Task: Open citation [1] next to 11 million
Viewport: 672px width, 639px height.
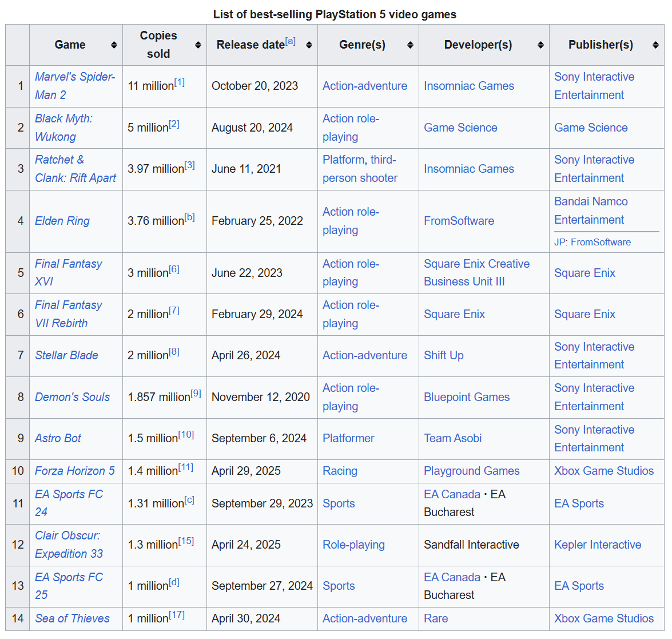Action: point(180,82)
